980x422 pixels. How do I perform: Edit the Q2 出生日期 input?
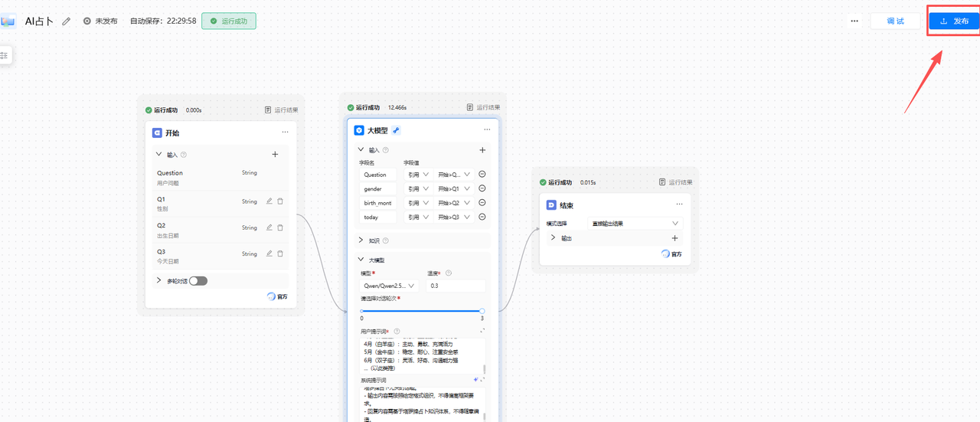click(x=269, y=227)
